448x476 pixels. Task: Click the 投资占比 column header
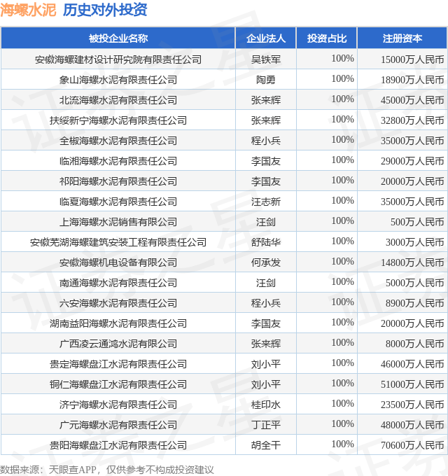(x=327, y=38)
